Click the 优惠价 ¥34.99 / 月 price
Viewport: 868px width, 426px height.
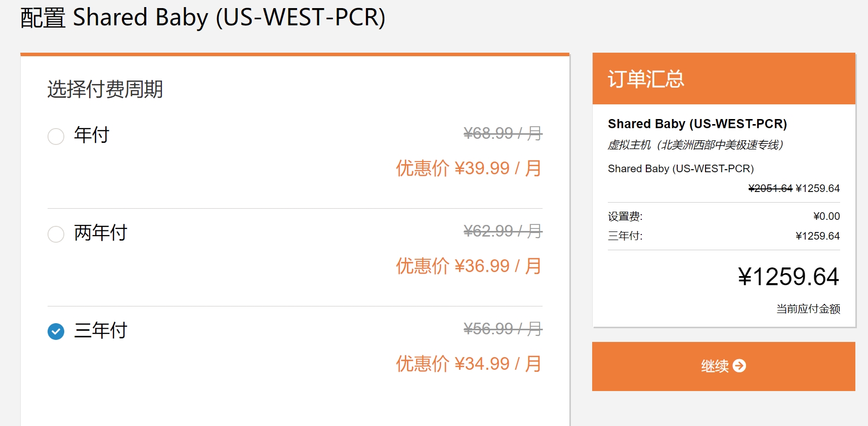click(x=469, y=364)
